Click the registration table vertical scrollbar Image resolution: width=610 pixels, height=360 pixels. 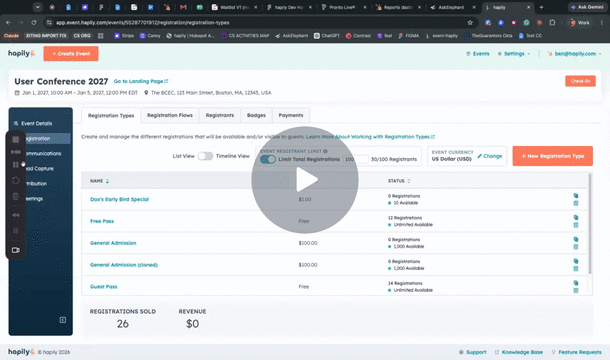tap(590, 223)
